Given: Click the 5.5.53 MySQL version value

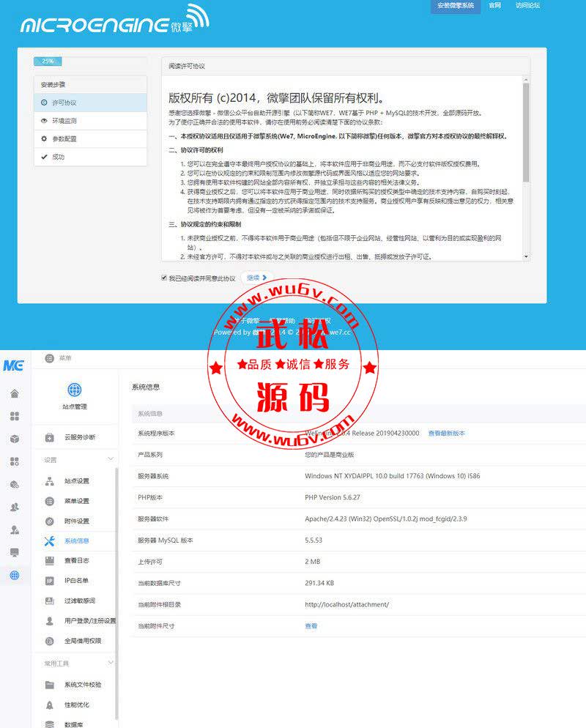Looking at the screenshot, I should click(314, 541).
